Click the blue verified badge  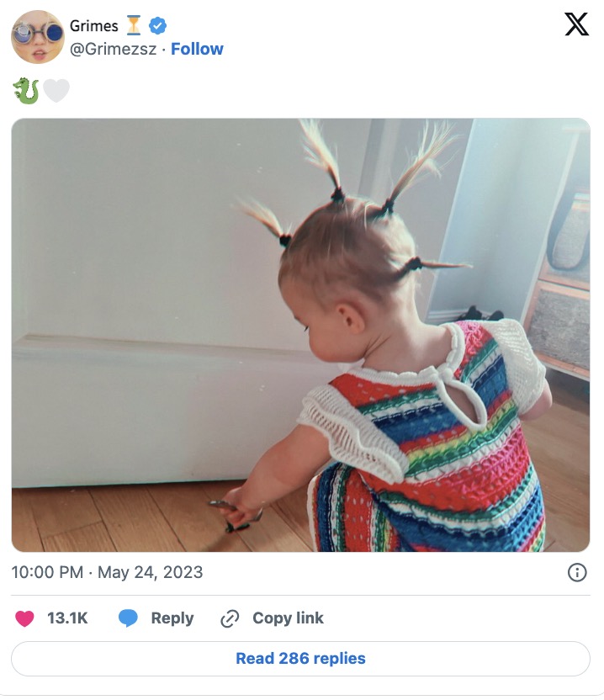pyautogui.click(x=157, y=26)
